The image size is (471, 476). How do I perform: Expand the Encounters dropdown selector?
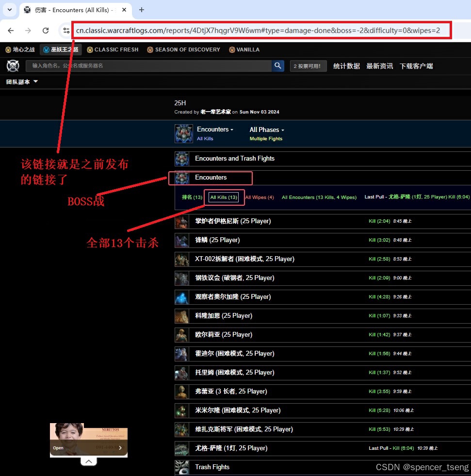click(215, 130)
